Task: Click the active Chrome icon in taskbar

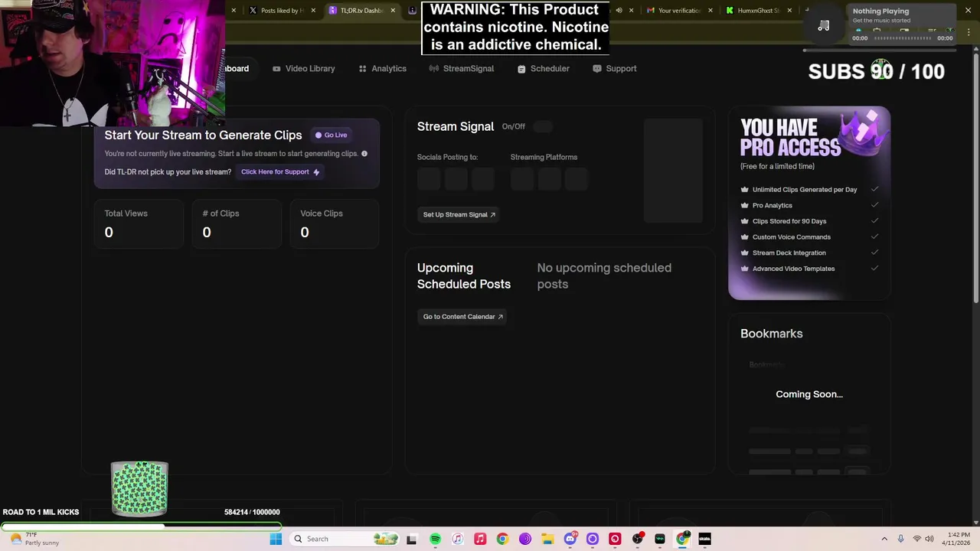Action: tap(682, 539)
